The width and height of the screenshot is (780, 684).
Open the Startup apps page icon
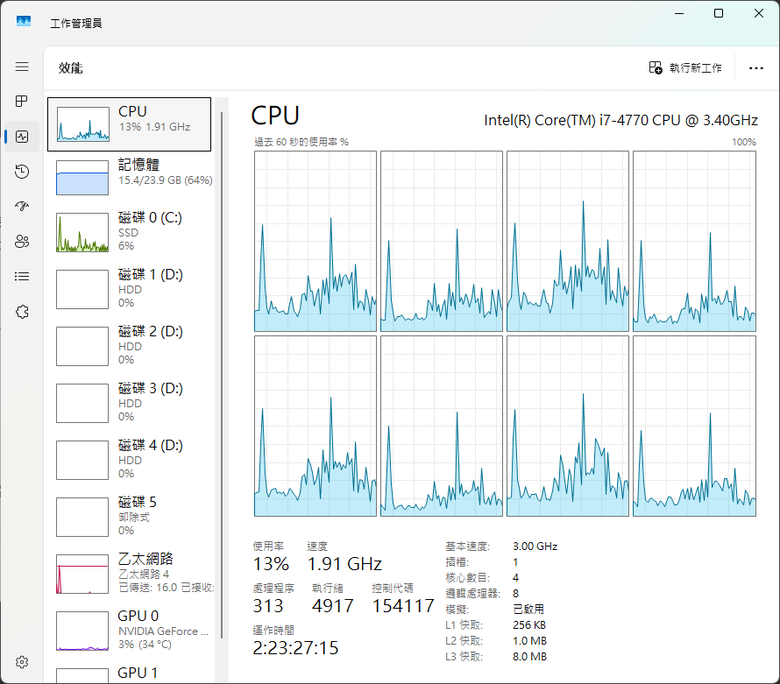pyautogui.click(x=22, y=206)
